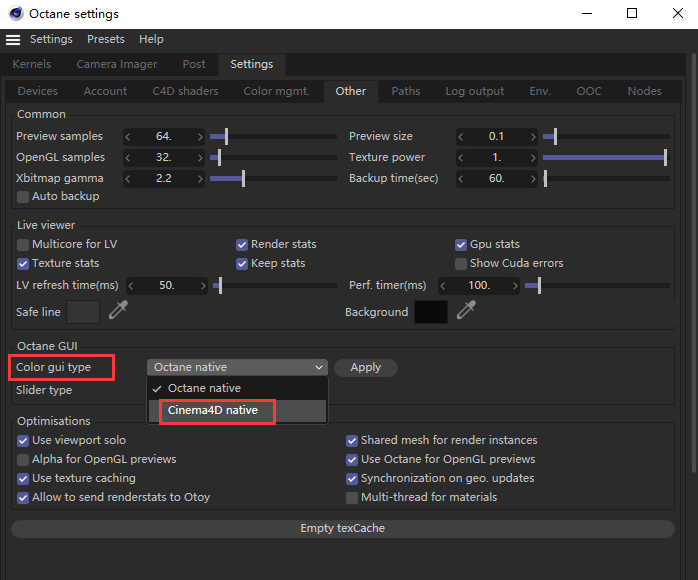This screenshot has width=698, height=580.
Task: Toggle the Texture stats checkbox
Action: (x=23, y=264)
